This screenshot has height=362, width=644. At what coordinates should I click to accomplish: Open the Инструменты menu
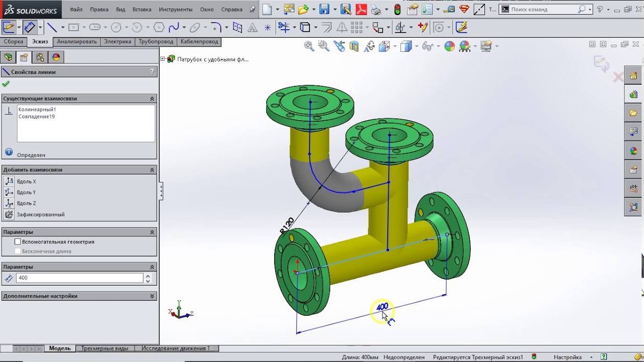coord(176,9)
